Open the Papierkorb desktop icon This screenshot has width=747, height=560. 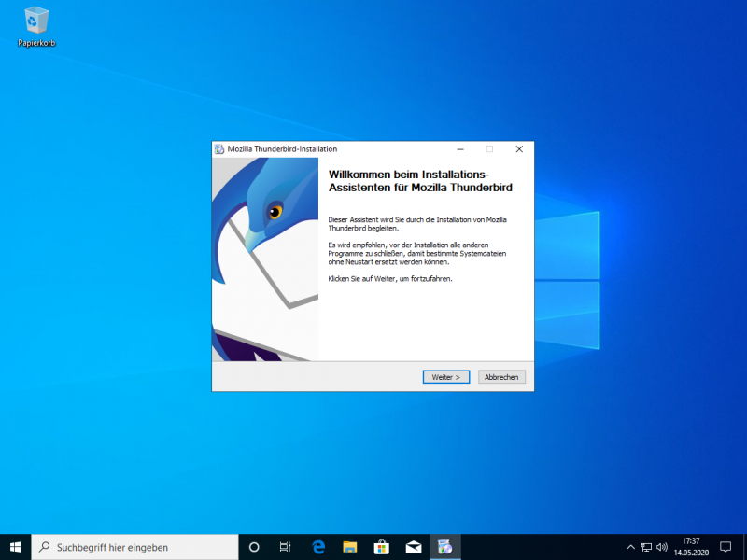36,25
